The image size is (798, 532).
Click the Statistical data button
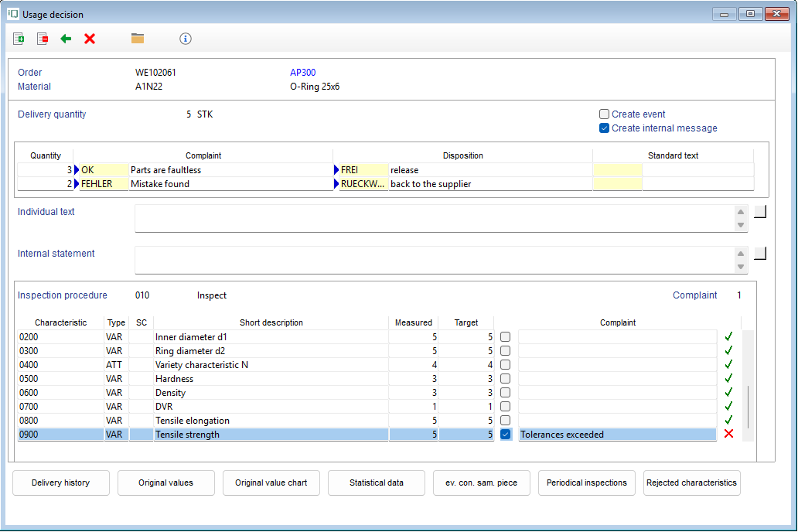point(376,483)
